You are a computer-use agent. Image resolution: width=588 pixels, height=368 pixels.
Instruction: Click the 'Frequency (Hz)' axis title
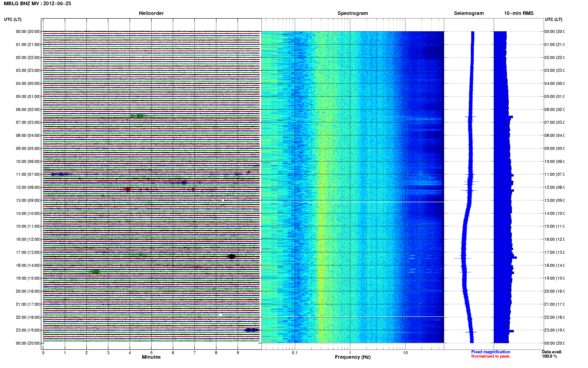[353, 357]
